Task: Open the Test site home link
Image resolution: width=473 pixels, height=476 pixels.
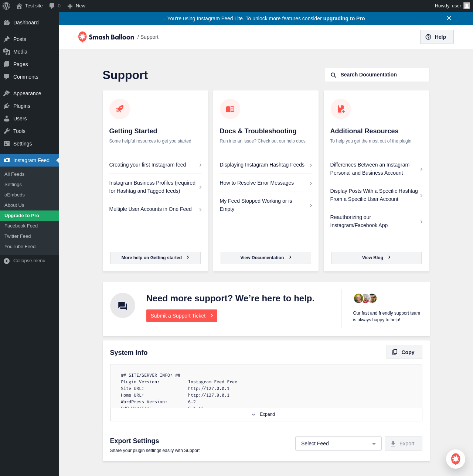Action: coord(30,6)
